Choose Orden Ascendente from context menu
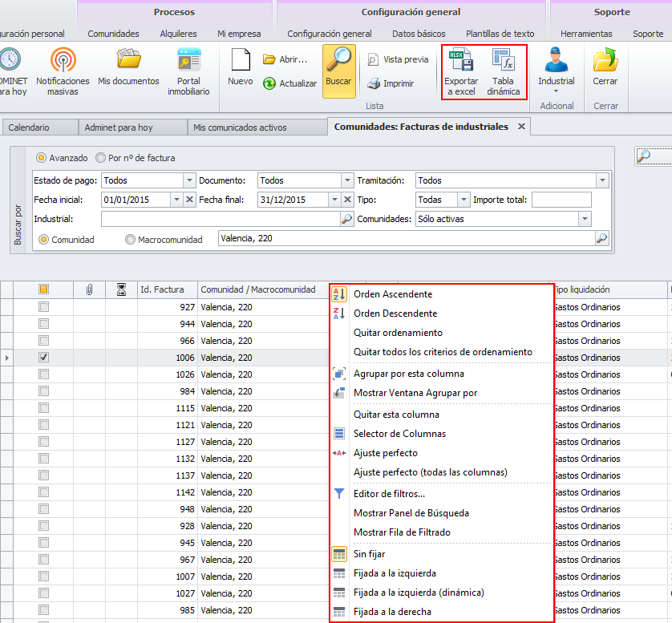Viewport: 672px width, 623px height. click(393, 294)
